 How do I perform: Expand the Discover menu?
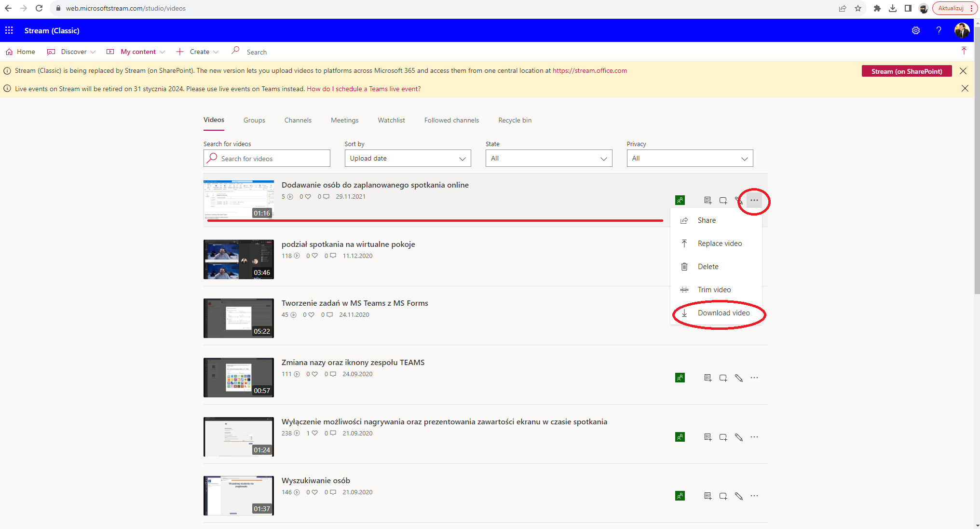pyautogui.click(x=71, y=52)
